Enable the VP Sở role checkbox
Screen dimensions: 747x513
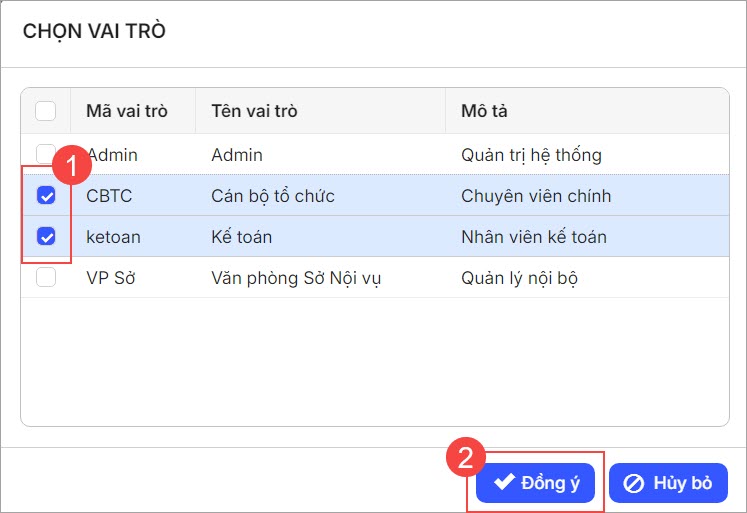pyautogui.click(x=46, y=278)
